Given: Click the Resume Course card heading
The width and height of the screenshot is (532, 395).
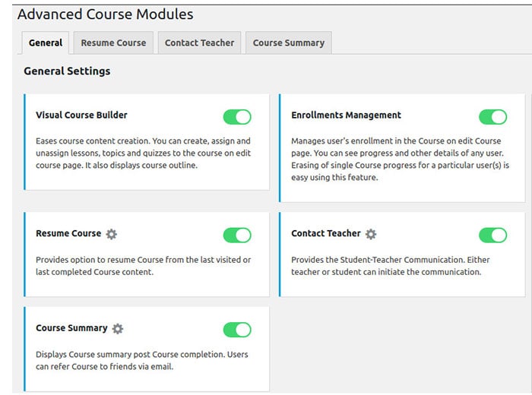Looking at the screenshot, I should click(68, 234).
